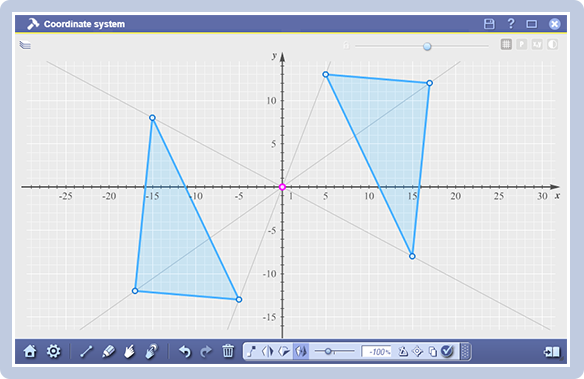Image resolution: width=584 pixels, height=379 pixels.
Task: Select the line segment drawing tool
Action: pos(86,351)
